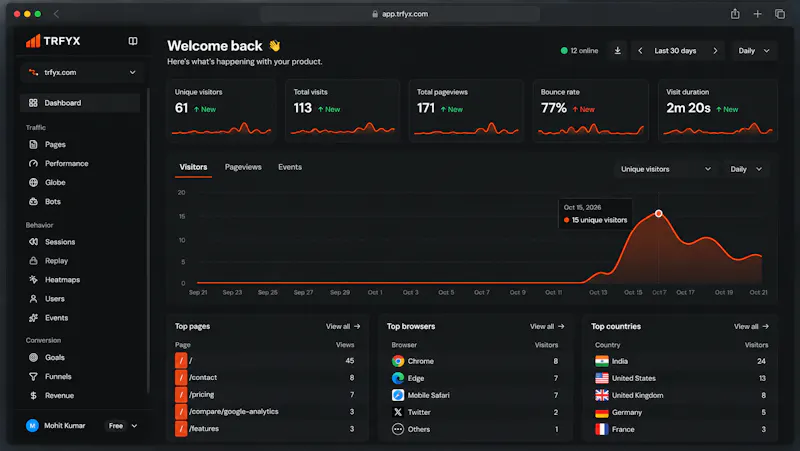Viewport: 800px width, 451px height.
Task: Click the Free plan badge
Action: 116,425
